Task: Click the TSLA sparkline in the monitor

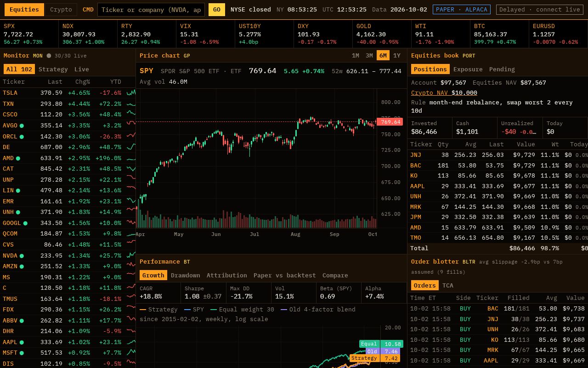Action: pyautogui.click(x=131, y=92)
